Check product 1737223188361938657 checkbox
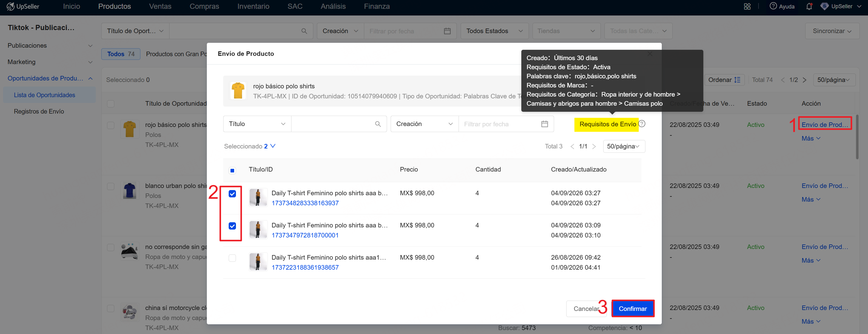The width and height of the screenshot is (868, 334). pyautogui.click(x=232, y=258)
